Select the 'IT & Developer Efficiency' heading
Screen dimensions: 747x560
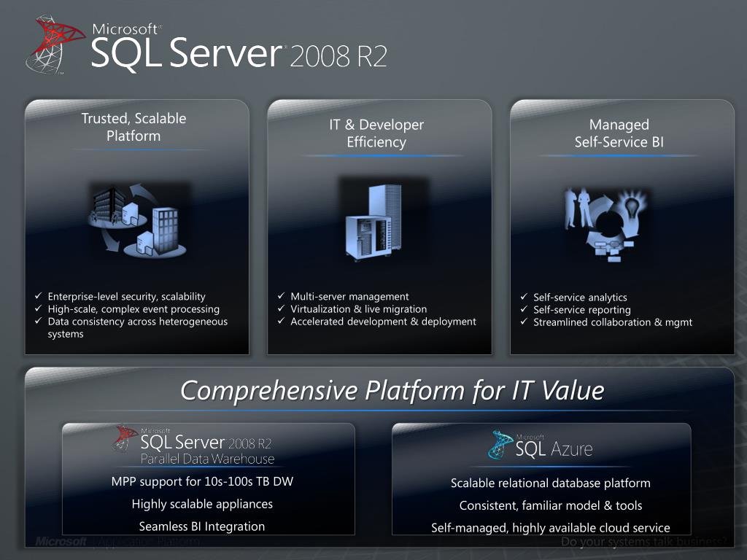pyautogui.click(x=376, y=133)
